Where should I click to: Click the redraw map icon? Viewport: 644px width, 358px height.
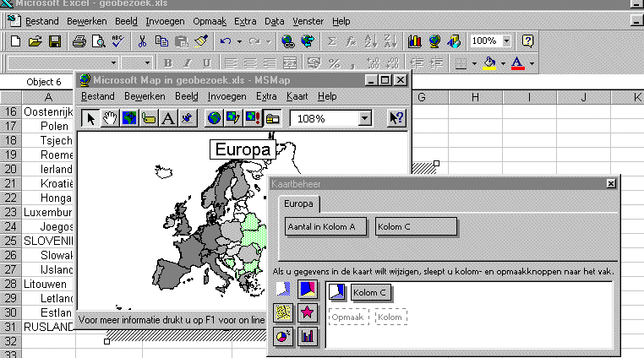233,118
